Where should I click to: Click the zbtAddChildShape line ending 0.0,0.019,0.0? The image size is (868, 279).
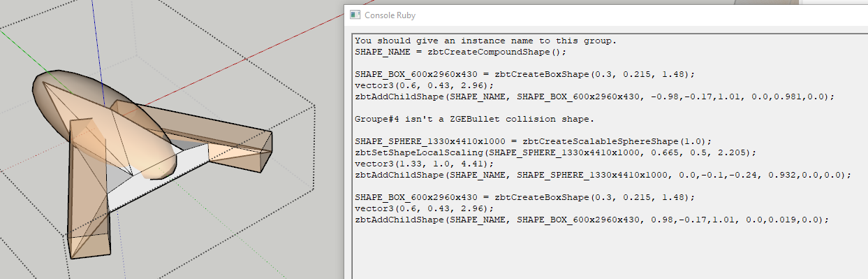coord(591,219)
